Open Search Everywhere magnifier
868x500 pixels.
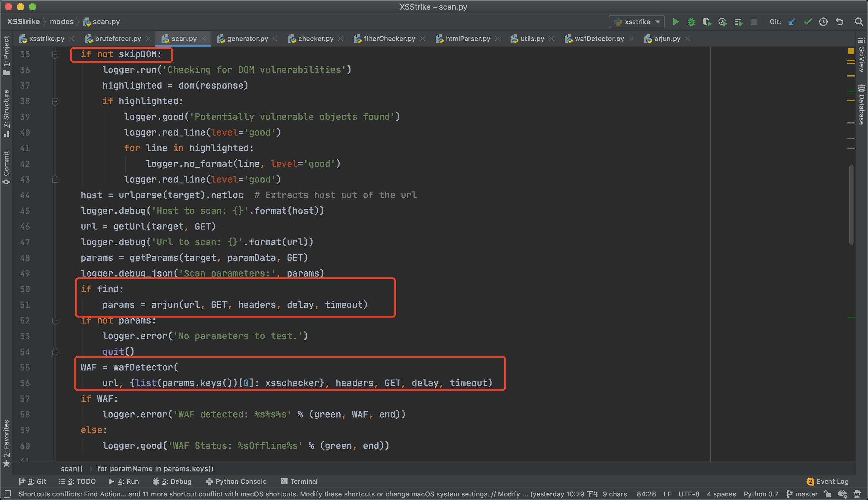click(x=858, y=22)
